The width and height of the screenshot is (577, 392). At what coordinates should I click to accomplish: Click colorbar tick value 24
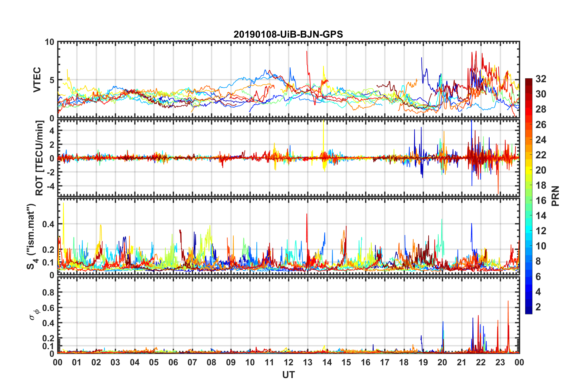click(x=541, y=140)
